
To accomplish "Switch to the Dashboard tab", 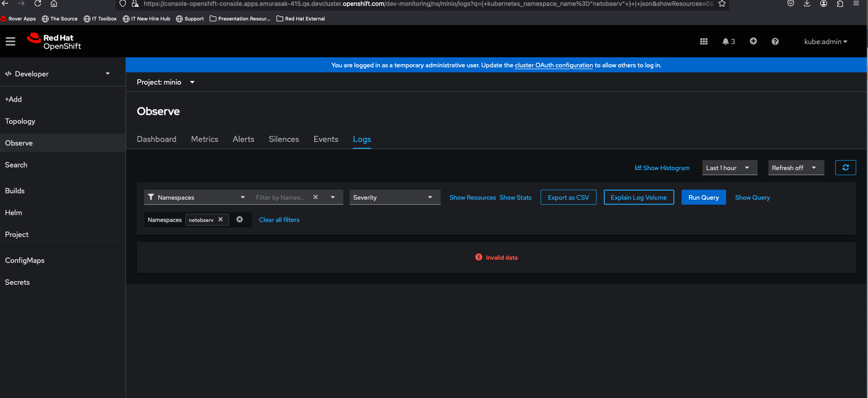I will [156, 139].
